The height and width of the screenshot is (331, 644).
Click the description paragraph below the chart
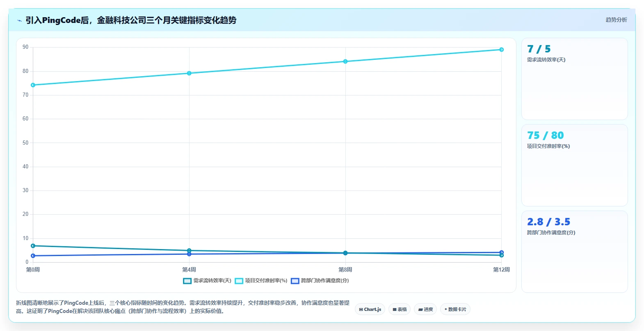click(x=183, y=307)
